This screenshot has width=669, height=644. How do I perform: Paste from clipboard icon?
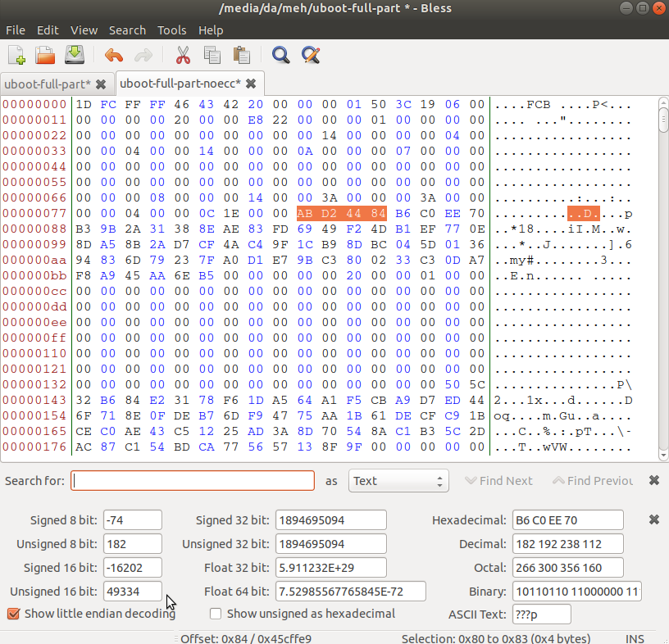pyautogui.click(x=242, y=56)
